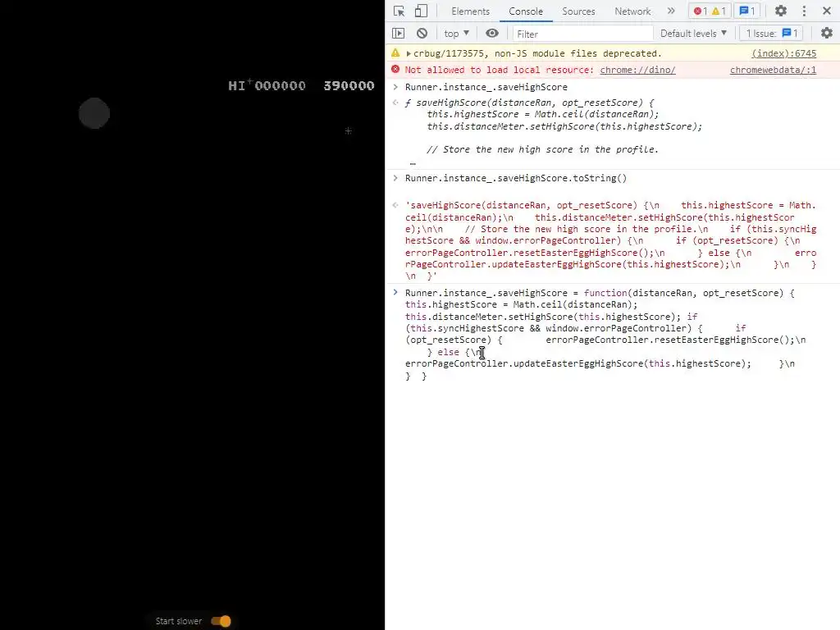Open the Sources tab
This screenshot has height=630, width=840.
[x=578, y=11]
